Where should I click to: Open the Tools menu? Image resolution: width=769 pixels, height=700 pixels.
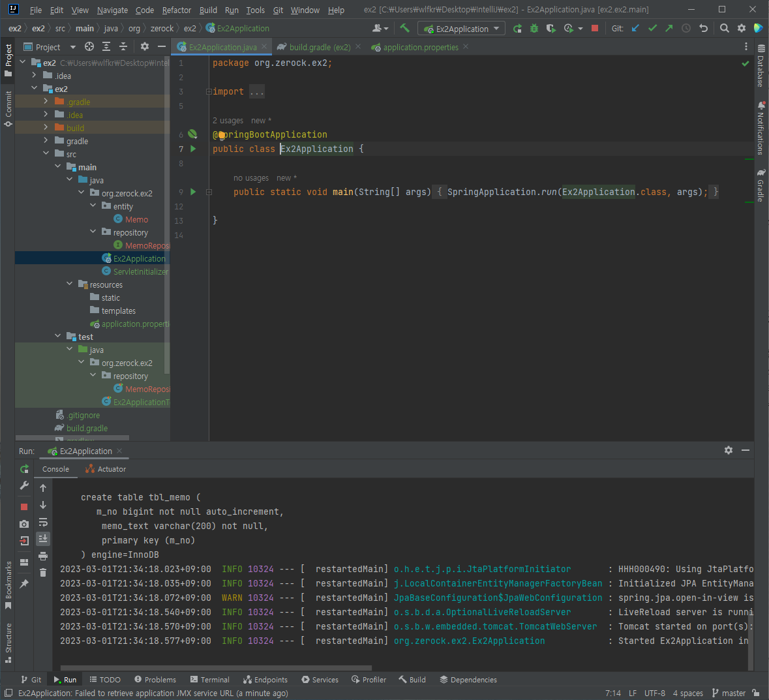[x=255, y=10]
